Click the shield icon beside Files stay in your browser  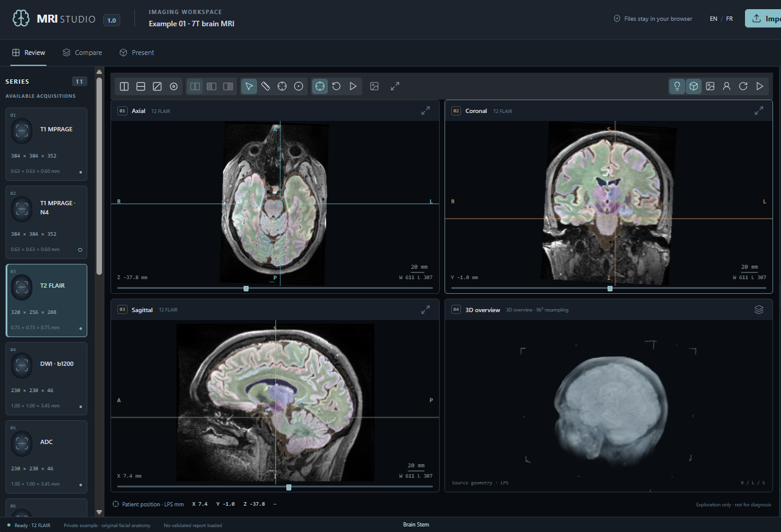click(x=617, y=19)
